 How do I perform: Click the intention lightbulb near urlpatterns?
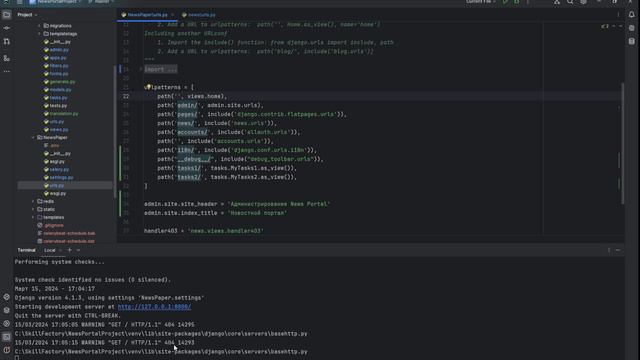(148, 87)
